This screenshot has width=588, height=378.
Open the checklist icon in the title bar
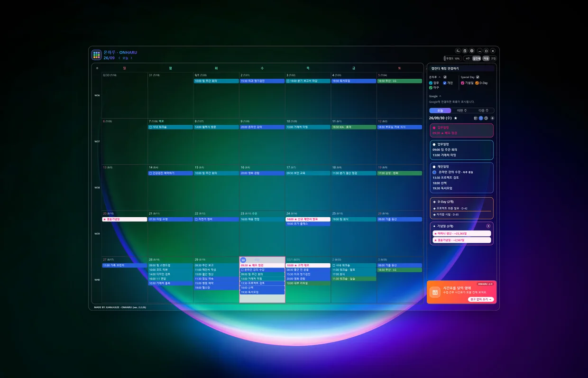pyautogui.click(x=458, y=51)
